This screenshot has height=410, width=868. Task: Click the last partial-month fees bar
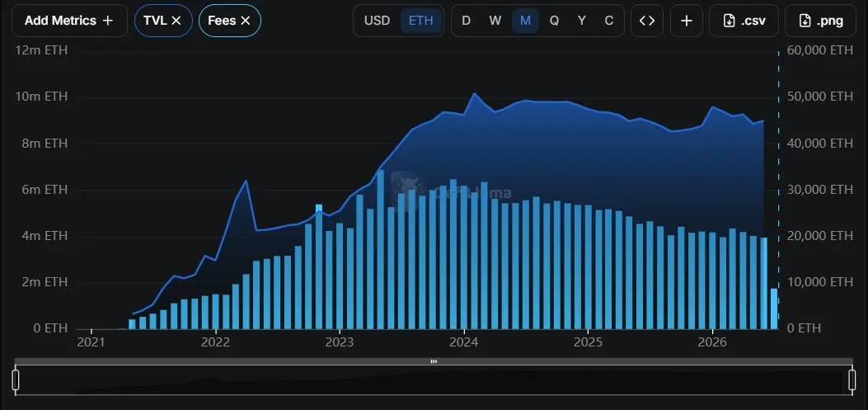(x=774, y=309)
